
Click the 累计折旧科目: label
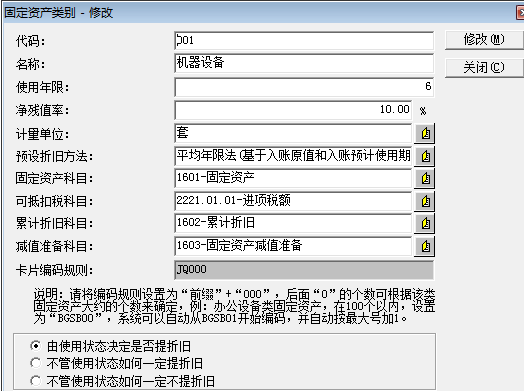(x=54, y=224)
